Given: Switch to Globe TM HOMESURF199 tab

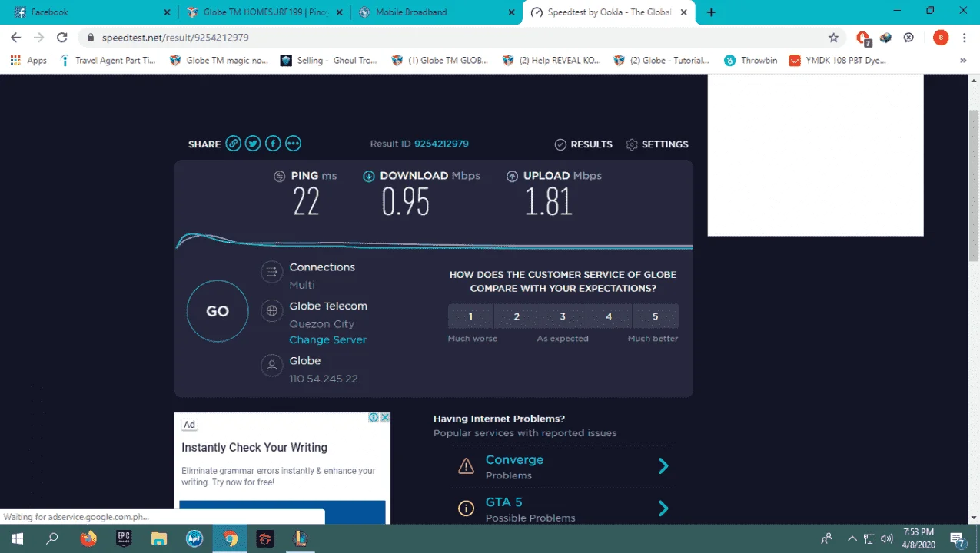Looking at the screenshot, I should [264, 12].
